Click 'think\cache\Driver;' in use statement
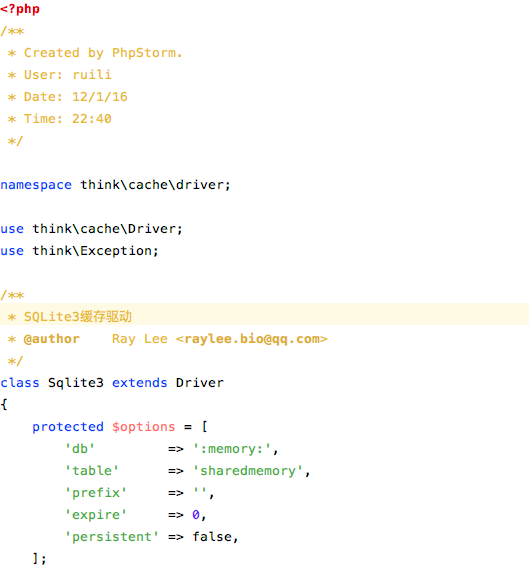The height and width of the screenshot is (572, 529). (x=107, y=229)
